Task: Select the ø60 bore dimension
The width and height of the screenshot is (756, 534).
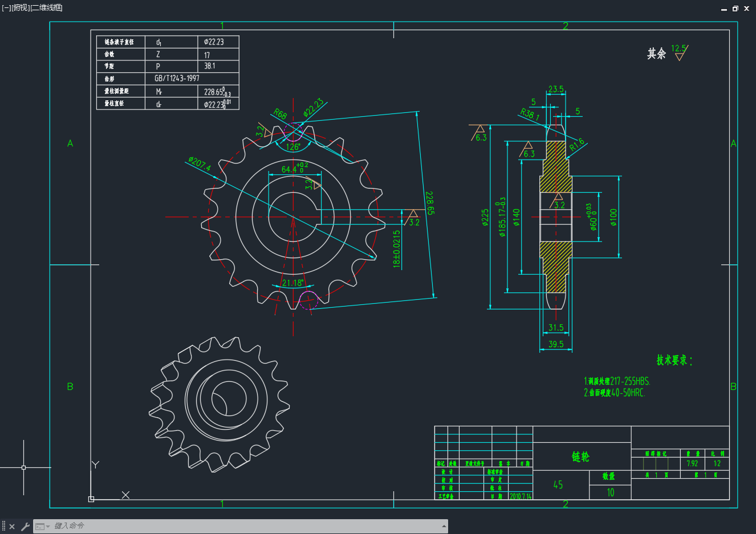Action: tap(593, 217)
